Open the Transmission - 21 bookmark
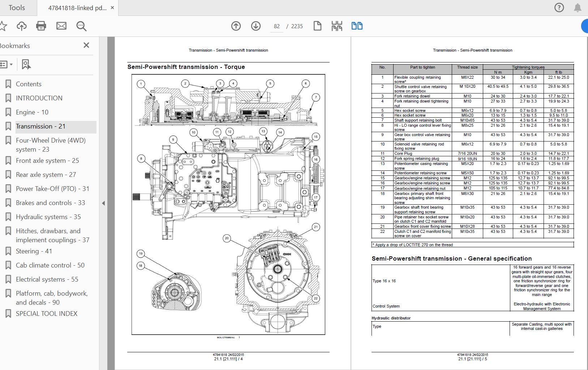 (x=40, y=126)
